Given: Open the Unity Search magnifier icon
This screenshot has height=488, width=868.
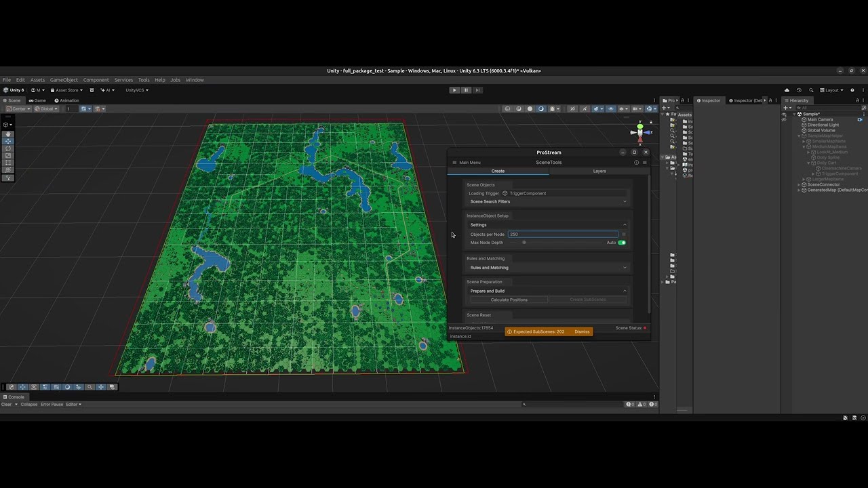Looking at the screenshot, I should [x=810, y=90].
